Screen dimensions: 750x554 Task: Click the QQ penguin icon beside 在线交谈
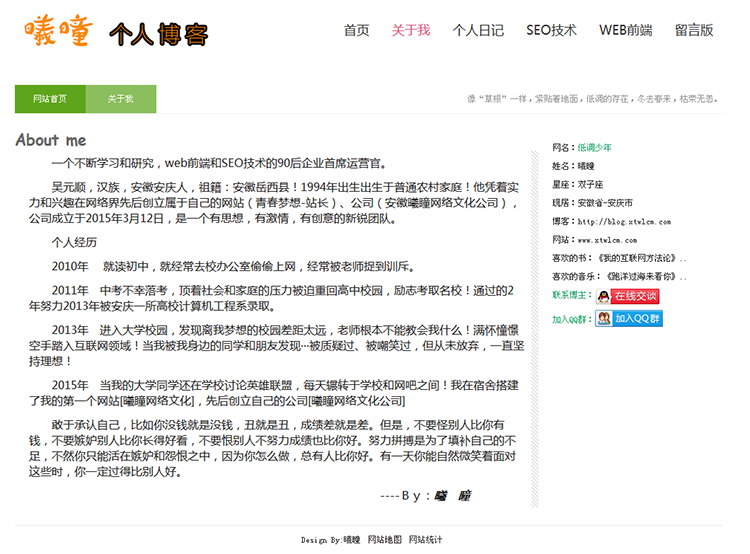[x=604, y=297]
